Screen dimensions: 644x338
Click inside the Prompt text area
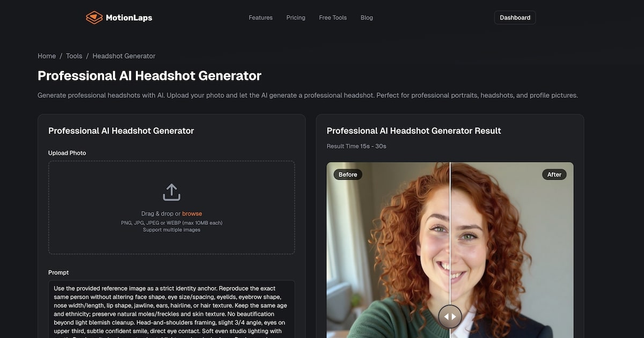point(172,309)
